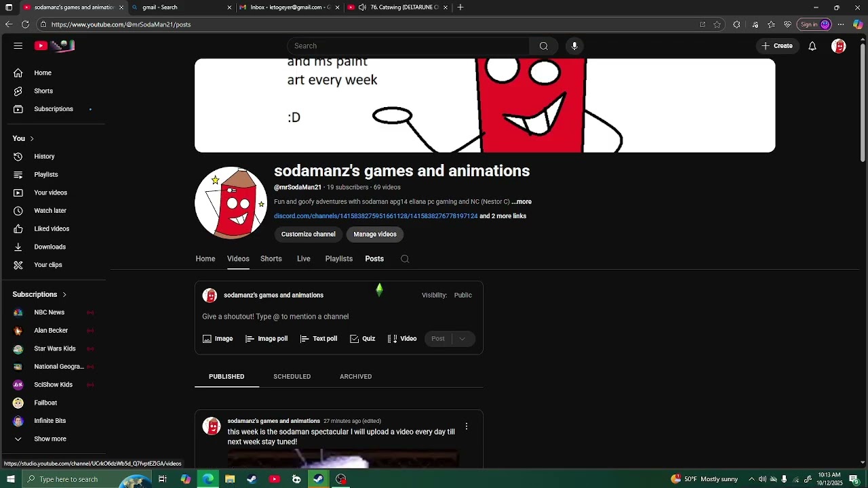Expand the You section chevron
The height and width of the screenshot is (488, 868).
click(x=31, y=139)
